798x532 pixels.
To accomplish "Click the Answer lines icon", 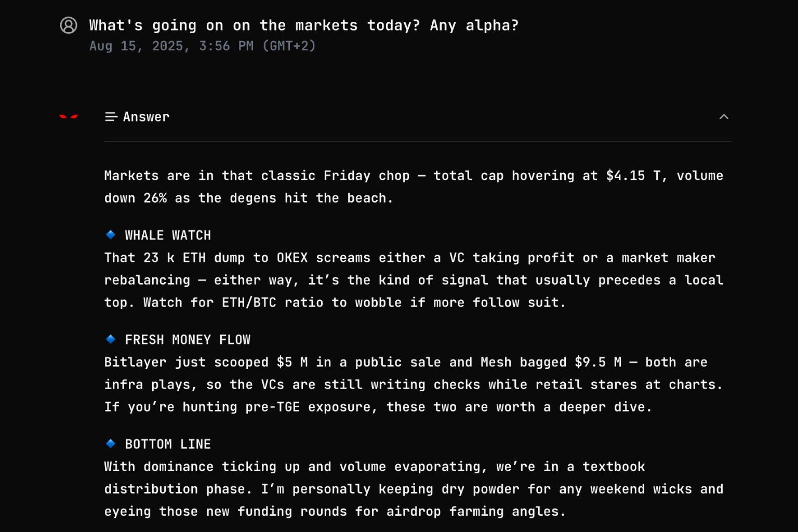I will coord(111,117).
